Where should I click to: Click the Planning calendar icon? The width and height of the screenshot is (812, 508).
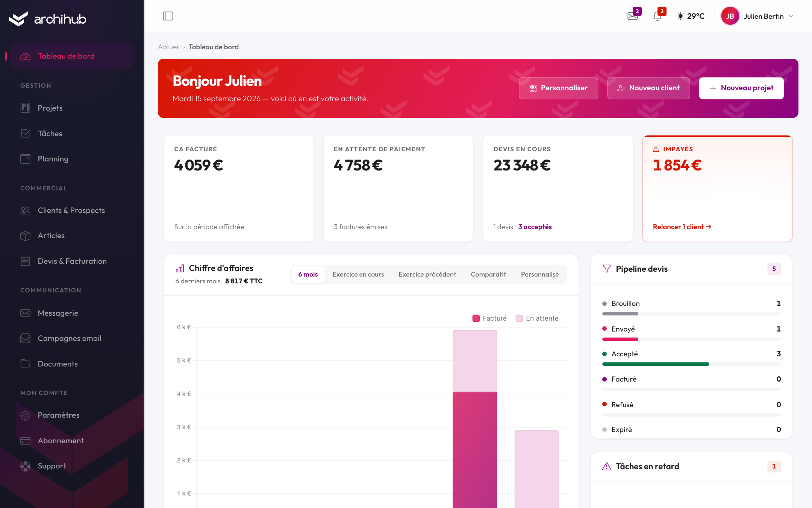[26, 159]
